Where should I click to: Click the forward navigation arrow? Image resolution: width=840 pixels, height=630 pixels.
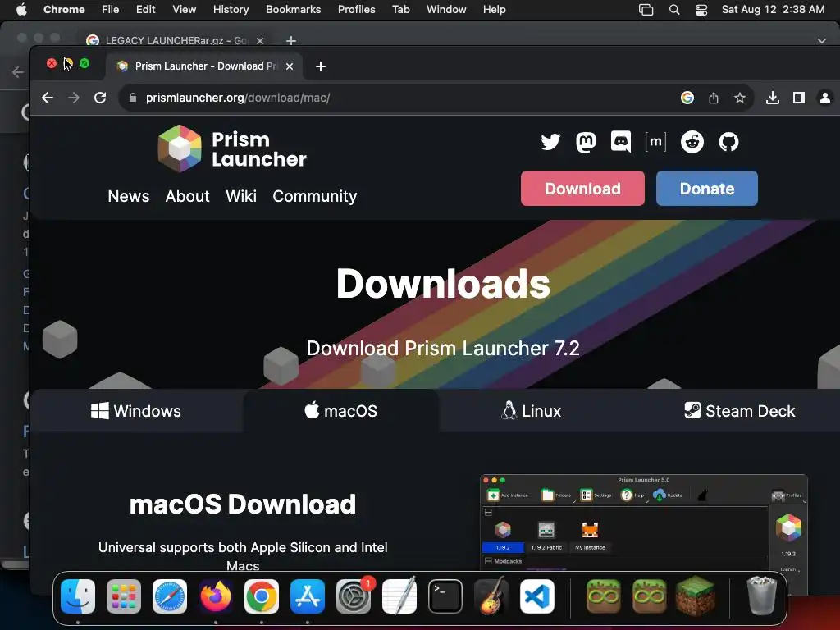click(x=74, y=98)
